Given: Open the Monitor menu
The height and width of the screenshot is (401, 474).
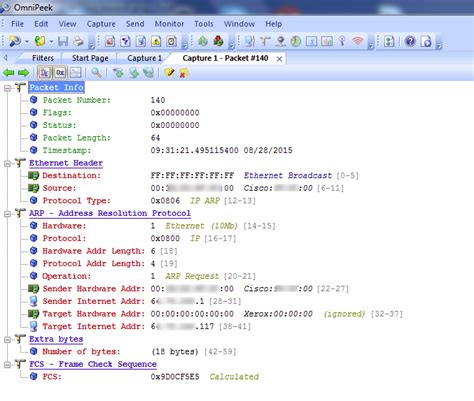Looking at the screenshot, I should point(169,24).
